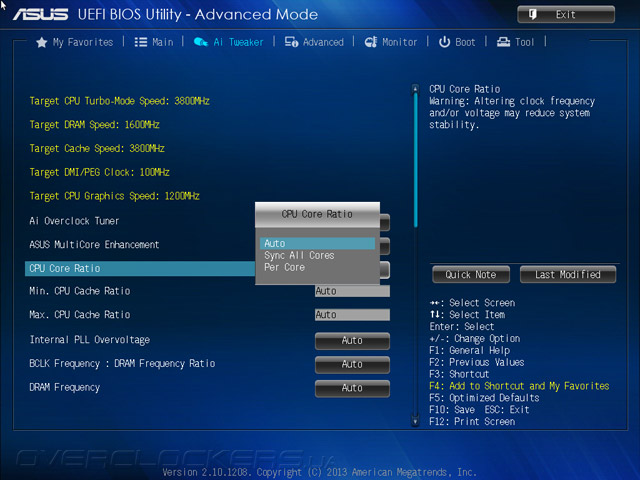Viewport: 640px width, 480px height.
Task: Click the Main list icon
Action: pyautogui.click(x=141, y=42)
